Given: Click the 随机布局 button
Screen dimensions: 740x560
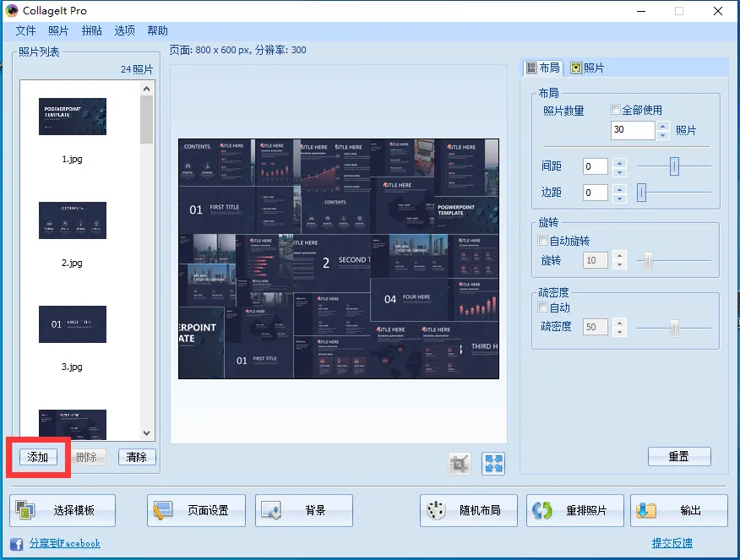Looking at the screenshot, I should pyautogui.click(x=469, y=510).
